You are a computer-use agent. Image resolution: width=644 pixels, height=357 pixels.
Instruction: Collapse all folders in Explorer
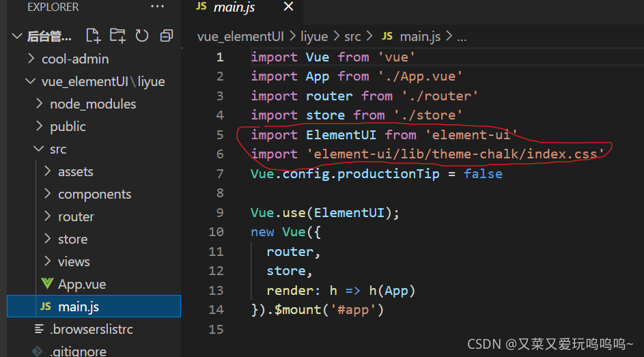point(167,36)
